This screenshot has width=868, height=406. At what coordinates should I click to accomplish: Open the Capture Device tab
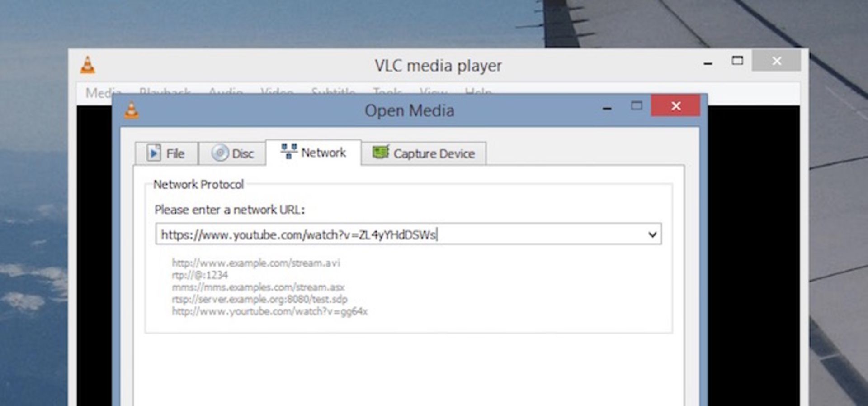424,153
